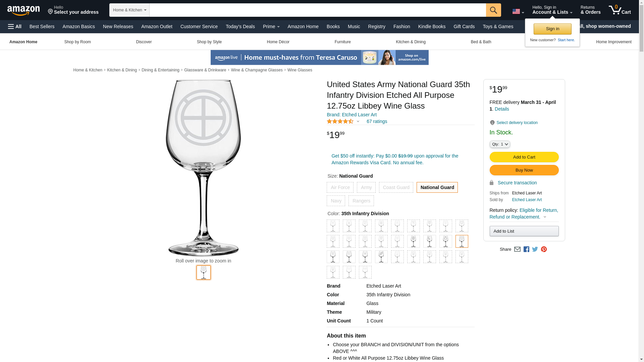Viewport: 644px width, 362px height.
Task: Select the Coast Guard size option
Action: click(396, 187)
